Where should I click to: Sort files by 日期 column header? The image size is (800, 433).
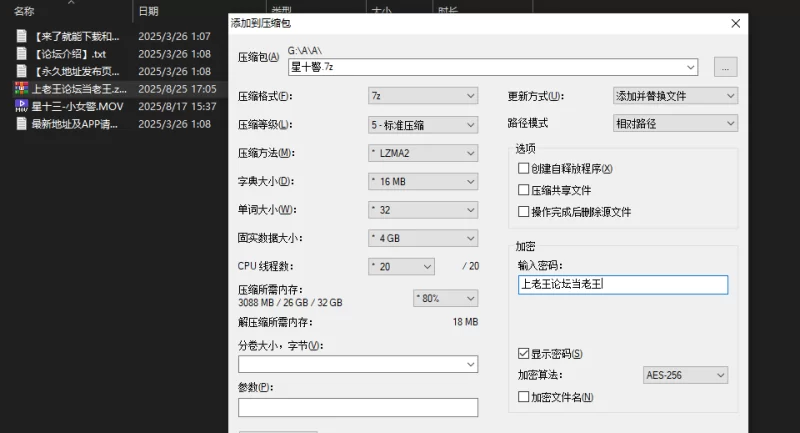click(x=148, y=11)
